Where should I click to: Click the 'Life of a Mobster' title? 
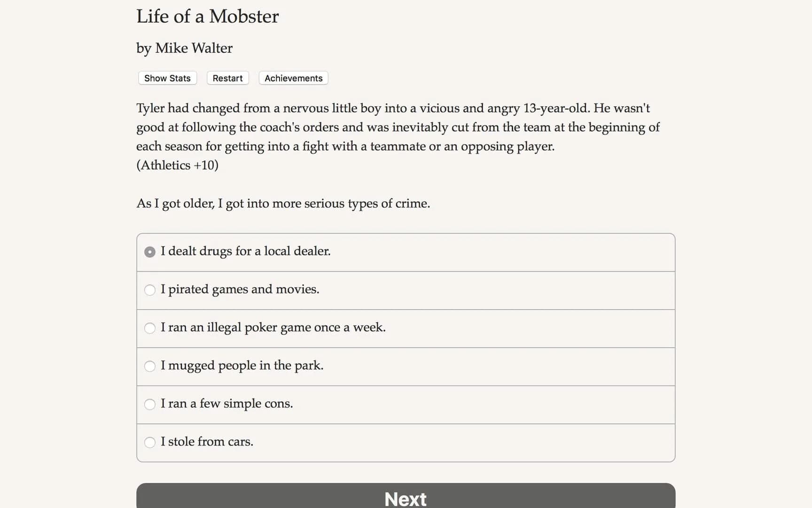[207, 16]
